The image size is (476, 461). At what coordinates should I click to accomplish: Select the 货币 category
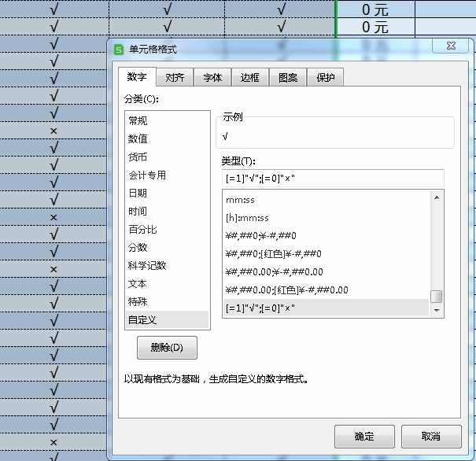138,157
